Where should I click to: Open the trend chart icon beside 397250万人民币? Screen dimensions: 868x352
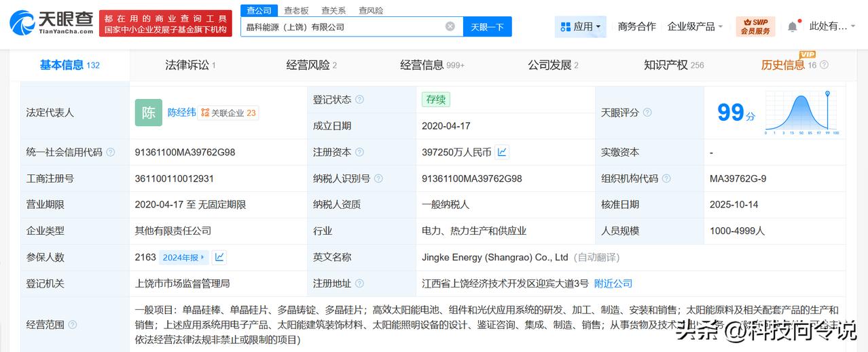click(502, 152)
